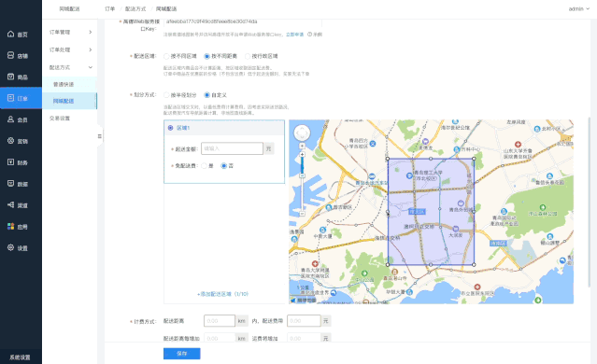
Task: Open the 数据 data icon in sidebar
Action: click(10, 184)
